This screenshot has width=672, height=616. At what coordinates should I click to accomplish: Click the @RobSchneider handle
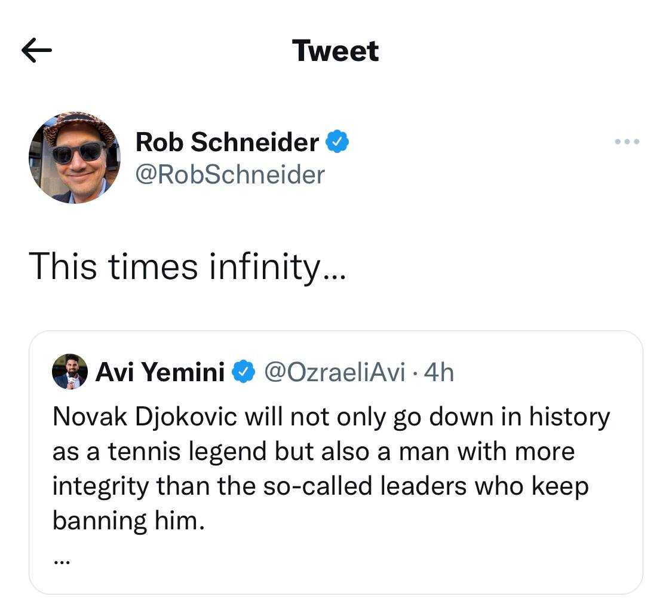(x=229, y=175)
